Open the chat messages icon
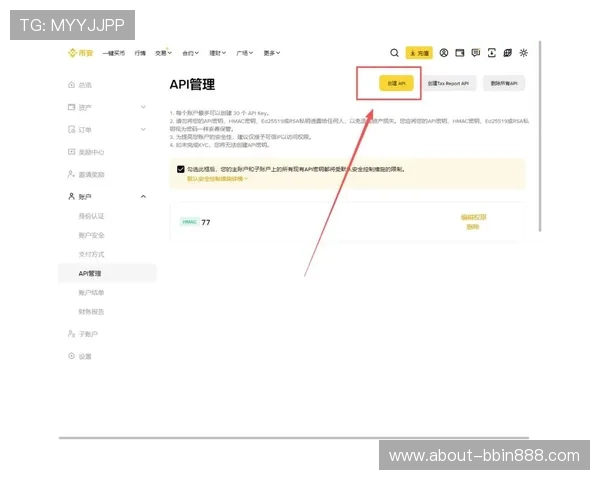 pos(476,53)
